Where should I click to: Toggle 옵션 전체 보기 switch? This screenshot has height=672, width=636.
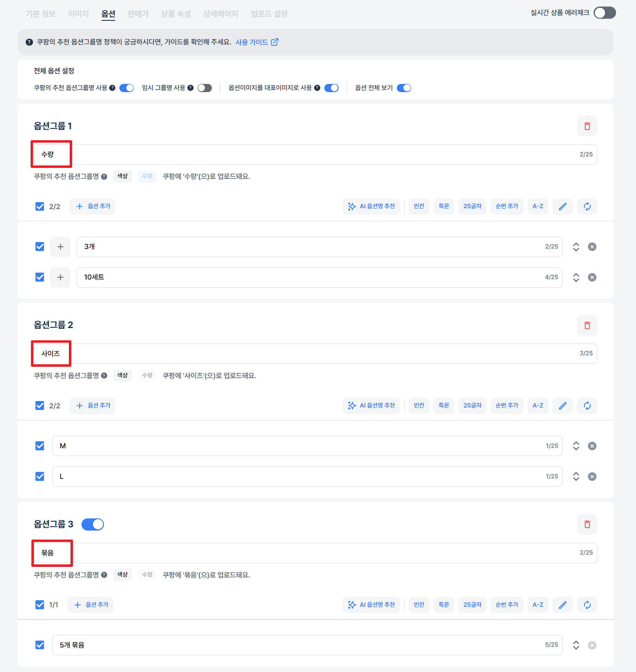pos(404,88)
